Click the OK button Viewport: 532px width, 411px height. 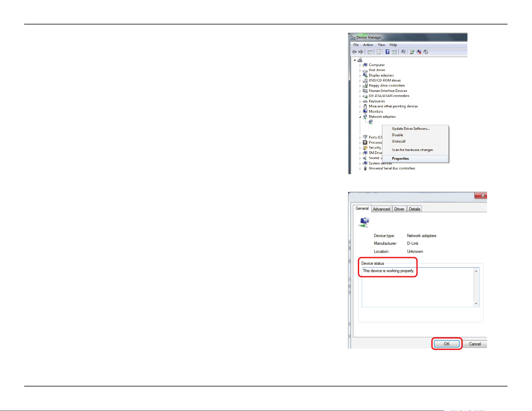[447, 344]
